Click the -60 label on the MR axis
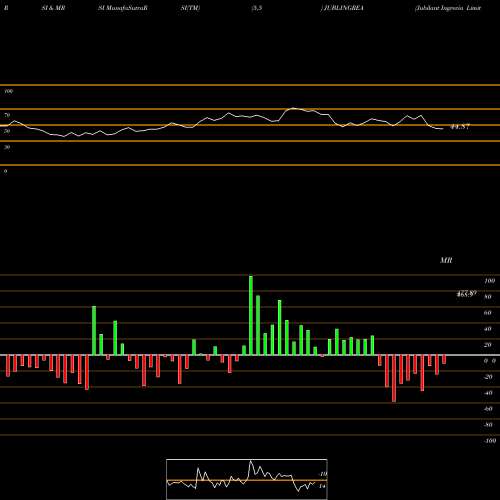This screenshot has width=500, height=500. pos(488,409)
